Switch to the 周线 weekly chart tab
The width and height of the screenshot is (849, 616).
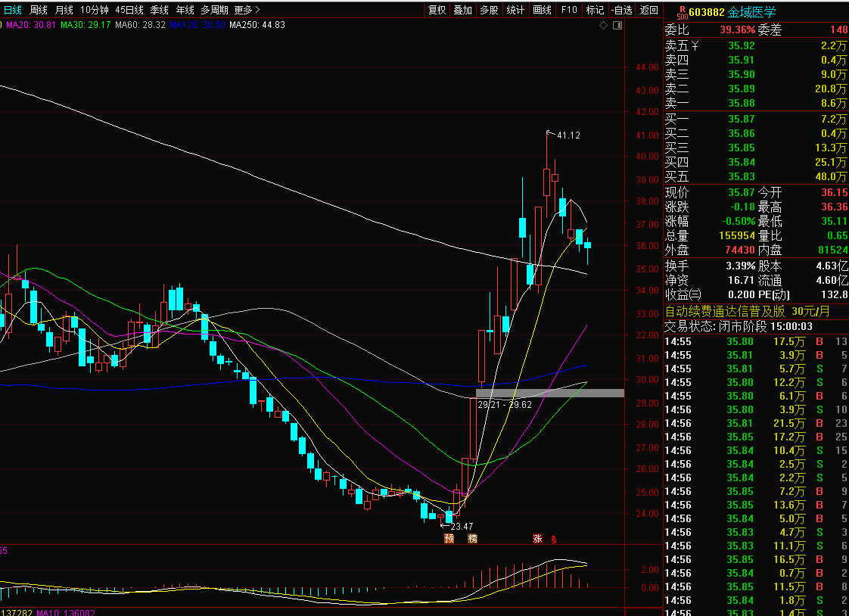point(39,10)
